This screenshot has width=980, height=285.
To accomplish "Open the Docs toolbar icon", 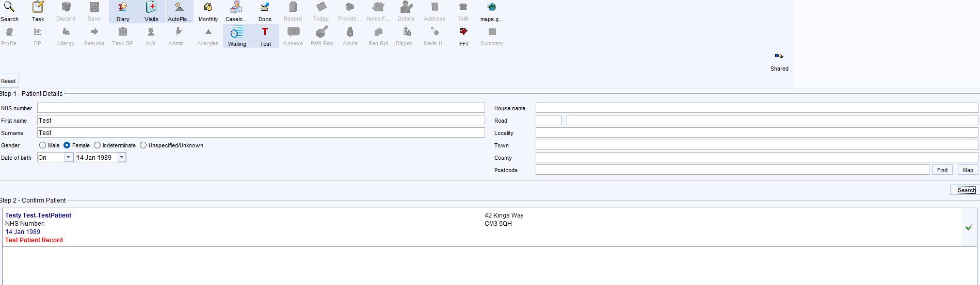I will tap(265, 12).
